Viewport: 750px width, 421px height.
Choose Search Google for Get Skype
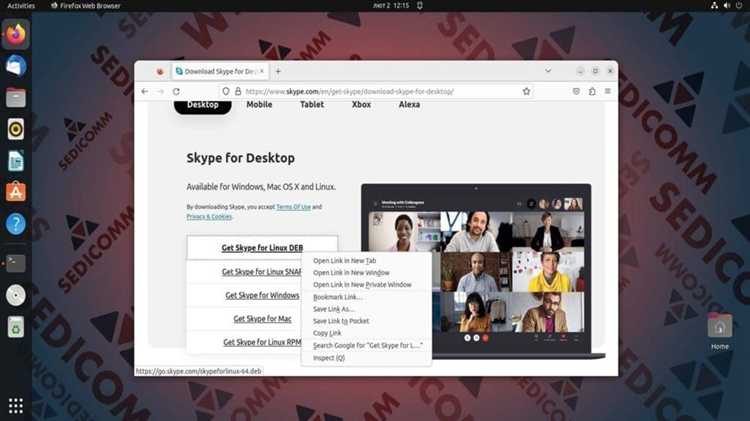coord(366,345)
